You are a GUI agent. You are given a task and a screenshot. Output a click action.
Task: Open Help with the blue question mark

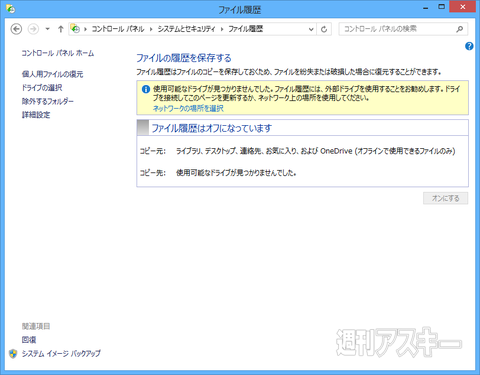click(469, 46)
